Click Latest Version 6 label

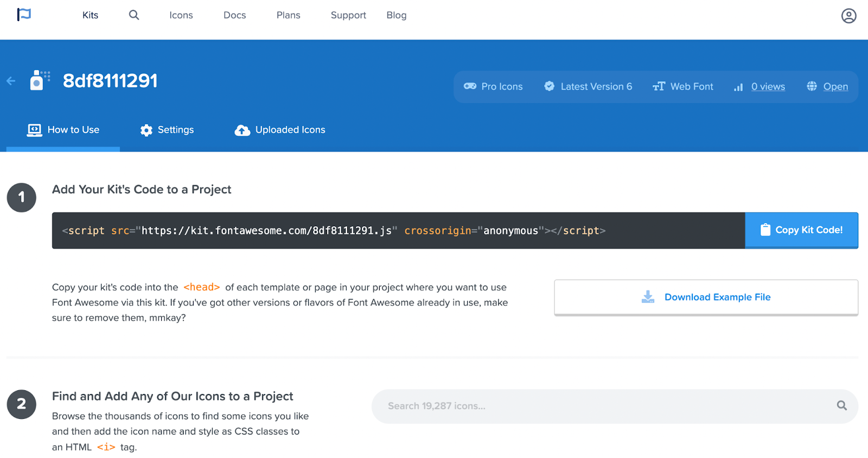click(x=596, y=86)
